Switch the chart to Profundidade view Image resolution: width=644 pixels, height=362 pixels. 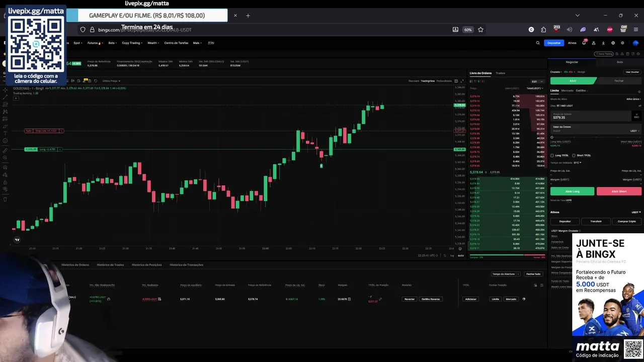tap(444, 81)
